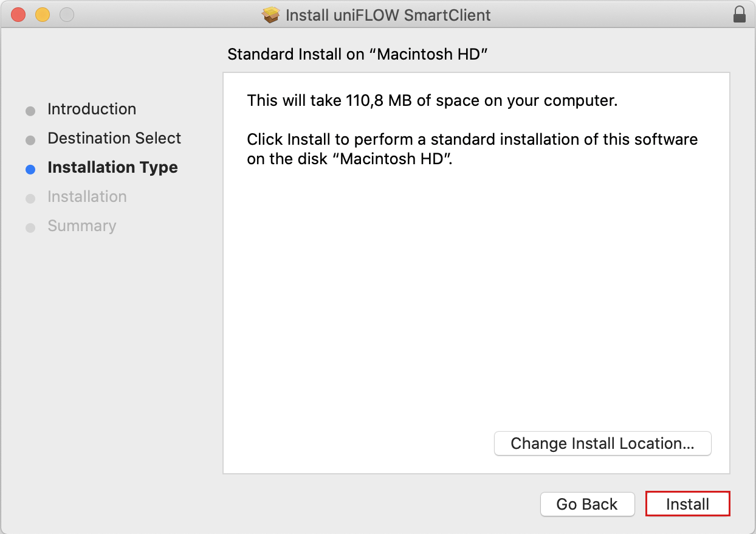Click the dimmed dot beside Summary
The image size is (756, 534).
point(30,227)
